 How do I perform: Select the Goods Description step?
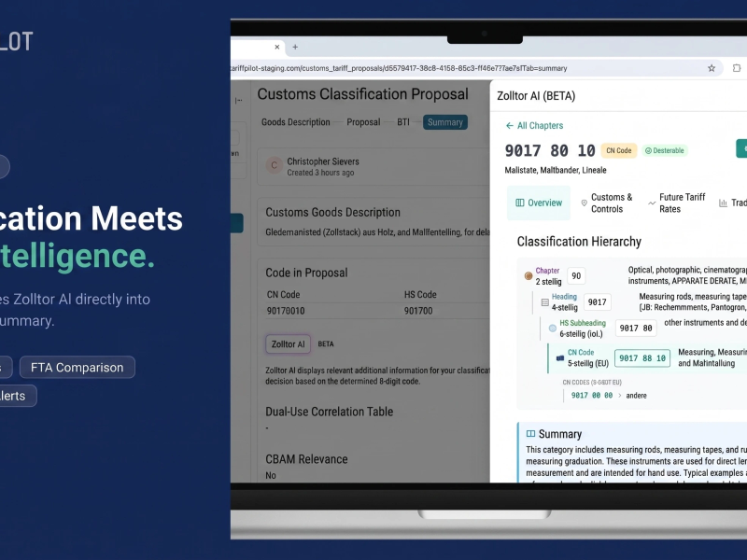[x=295, y=122]
